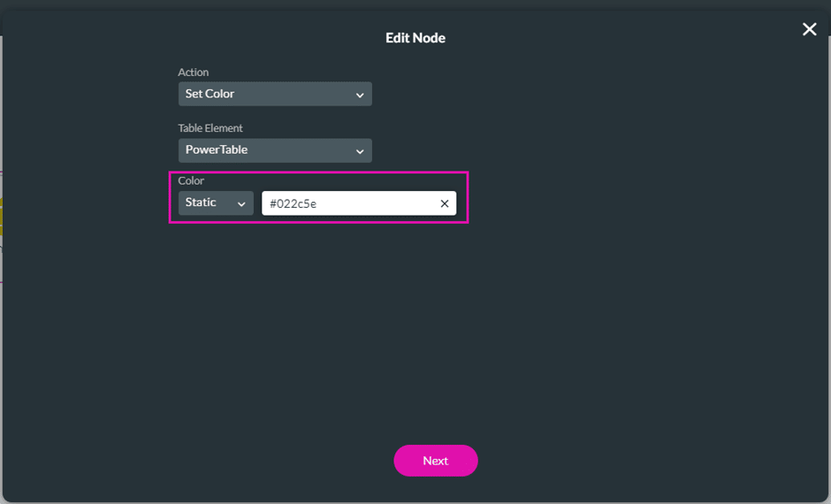831x504 pixels.
Task: Open the Static color type dropdown
Action: tap(216, 203)
